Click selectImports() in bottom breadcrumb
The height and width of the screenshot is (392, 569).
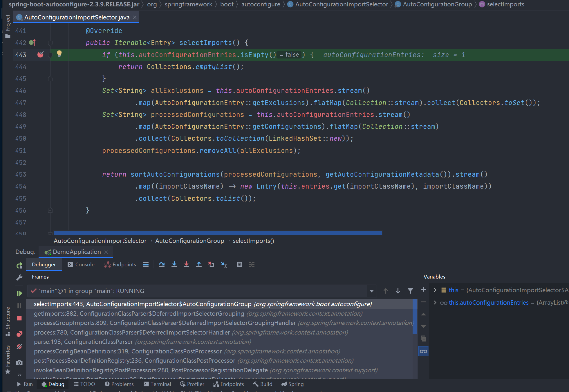coord(253,241)
